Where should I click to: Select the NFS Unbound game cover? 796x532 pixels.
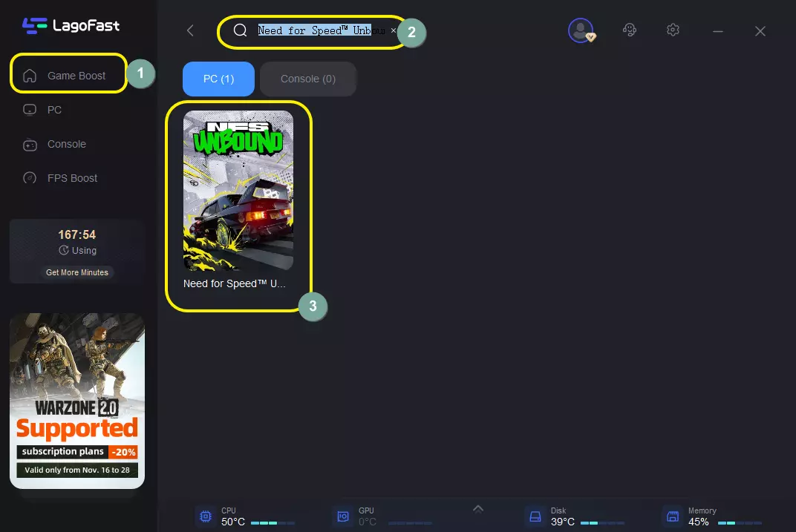tap(238, 191)
